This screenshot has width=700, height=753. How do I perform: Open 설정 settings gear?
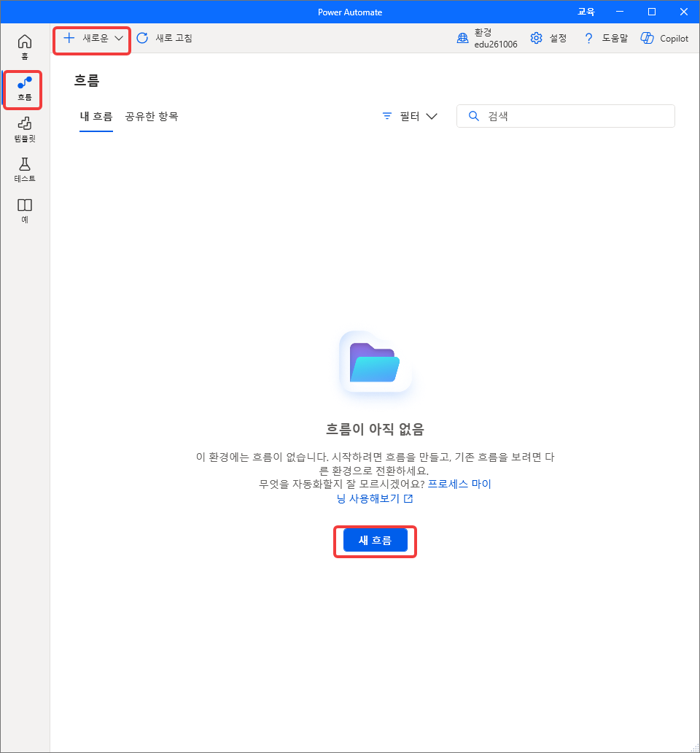coord(549,39)
